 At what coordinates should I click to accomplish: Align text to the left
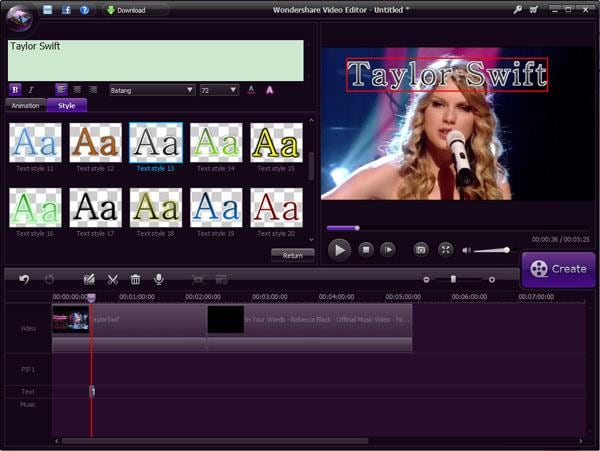(61, 90)
